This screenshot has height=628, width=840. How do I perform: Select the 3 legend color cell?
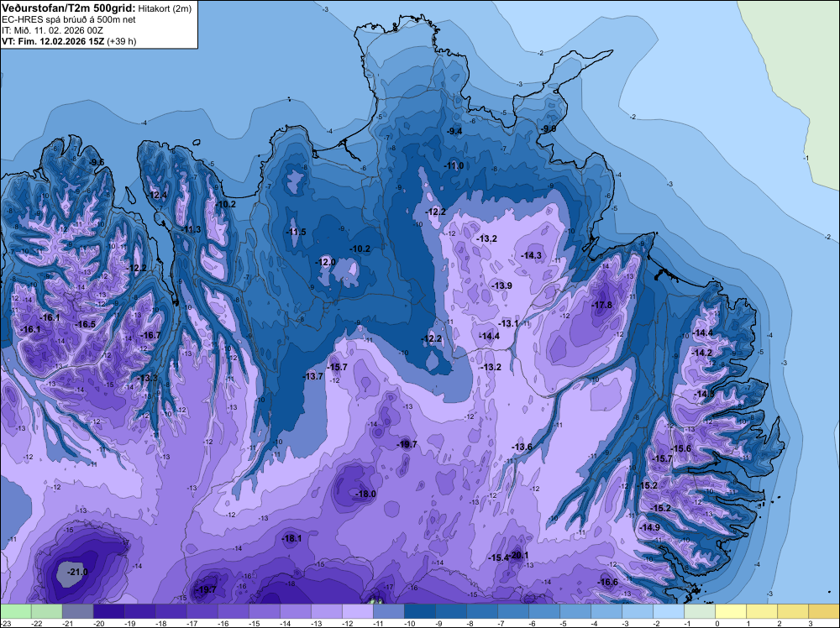click(823, 611)
